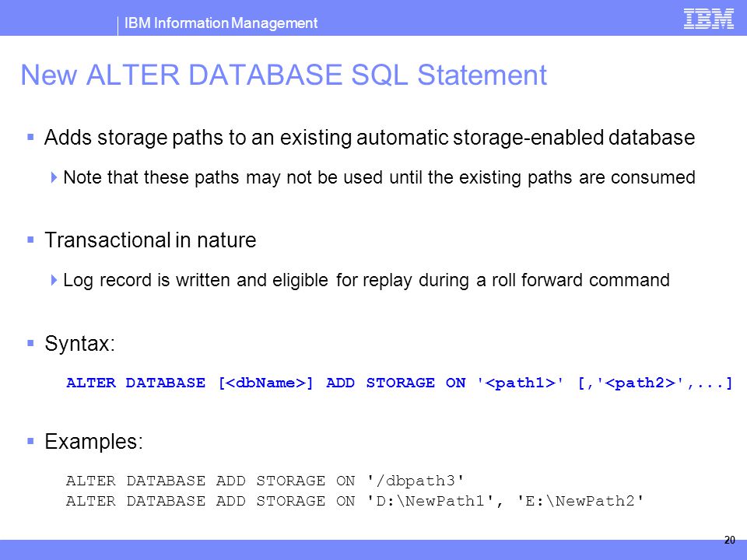The image size is (747, 560).
Task: Click the Adds storage paths bullet text
Action: 370,138
